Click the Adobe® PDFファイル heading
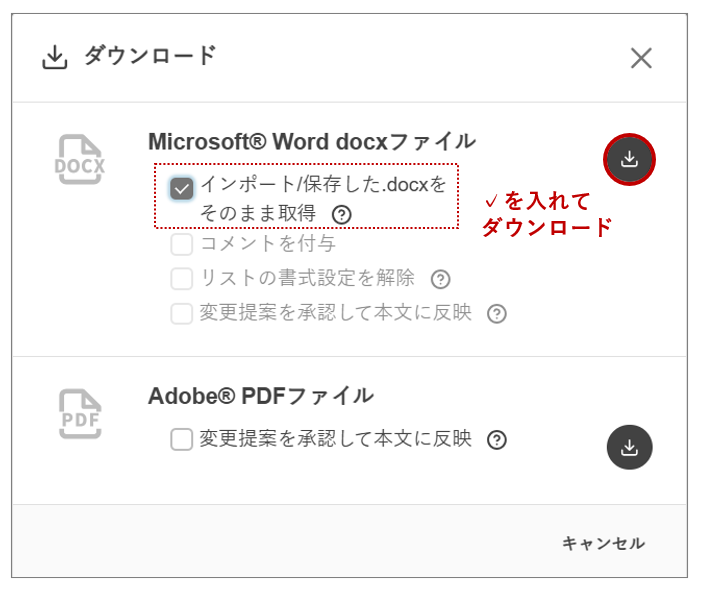This screenshot has width=701, height=590. [260, 396]
